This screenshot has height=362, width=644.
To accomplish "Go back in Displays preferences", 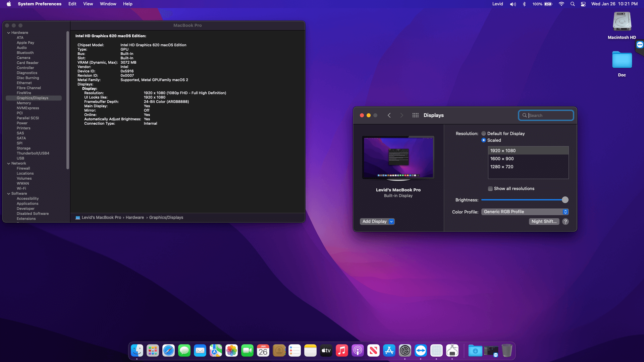I will (389, 115).
